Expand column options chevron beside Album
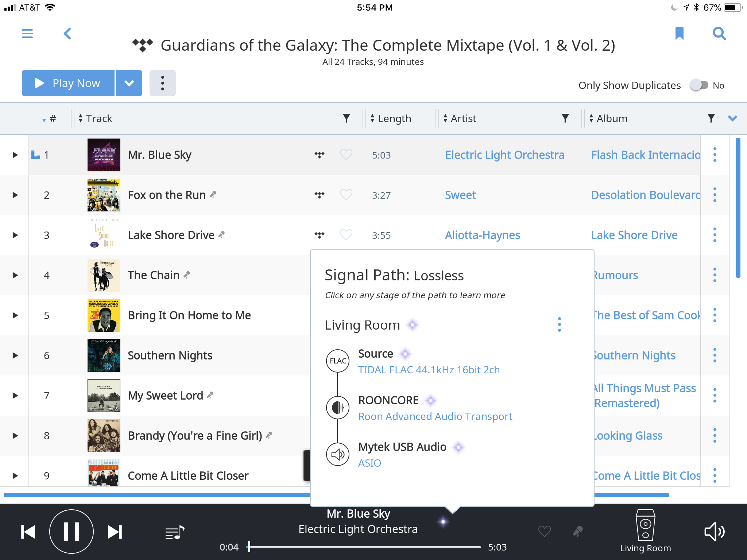Image resolution: width=747 pixels, height=560 pixels. click(732, 118)
